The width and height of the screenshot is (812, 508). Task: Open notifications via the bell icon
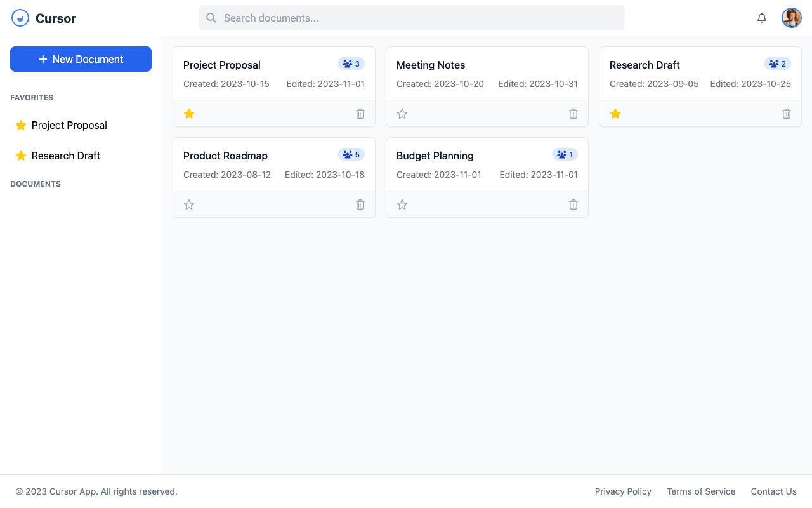tap(761, 18)
